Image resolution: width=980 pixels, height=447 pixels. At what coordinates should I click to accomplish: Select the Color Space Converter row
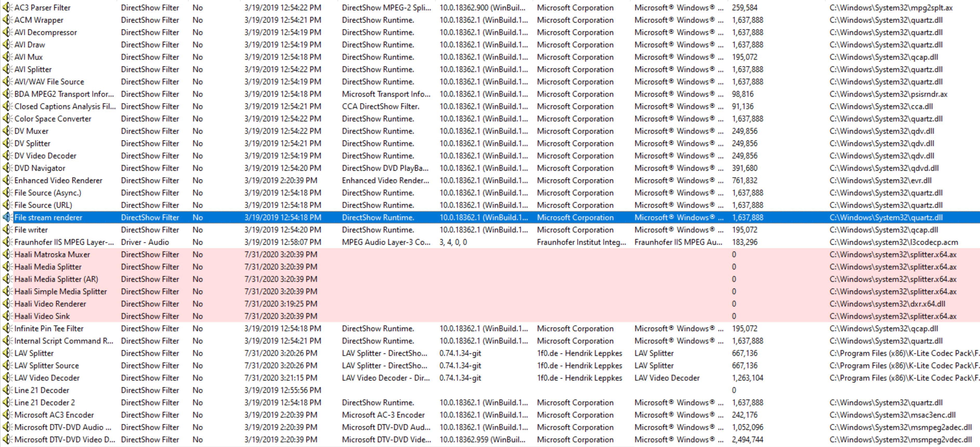[x=53, y=119]
